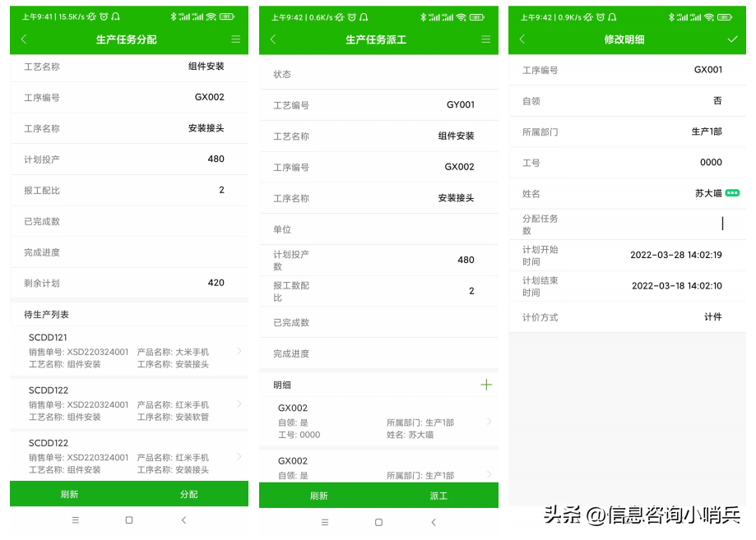The width and height of the screenshot is (756, 540).
Task: Select 计划开始时间 value 2022-03-28 14:02:19
Action: click(x=676, y=255)
